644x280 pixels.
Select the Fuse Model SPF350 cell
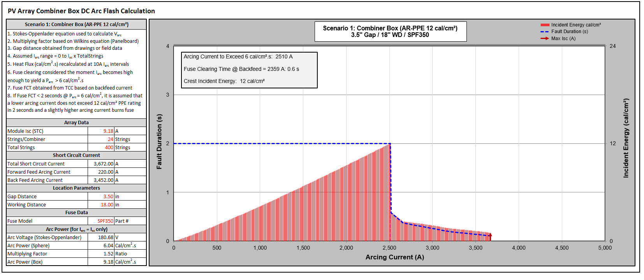click(x=101, y=221)
